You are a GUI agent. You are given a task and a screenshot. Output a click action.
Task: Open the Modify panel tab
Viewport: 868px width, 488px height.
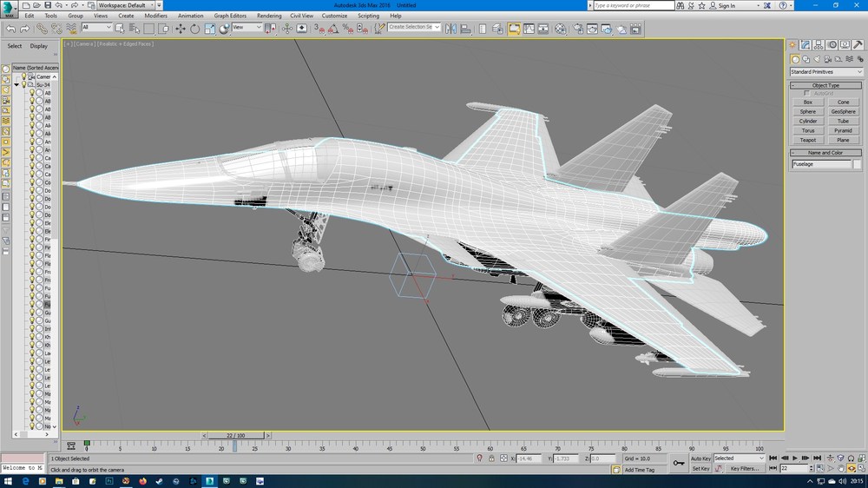click(806, 45)
